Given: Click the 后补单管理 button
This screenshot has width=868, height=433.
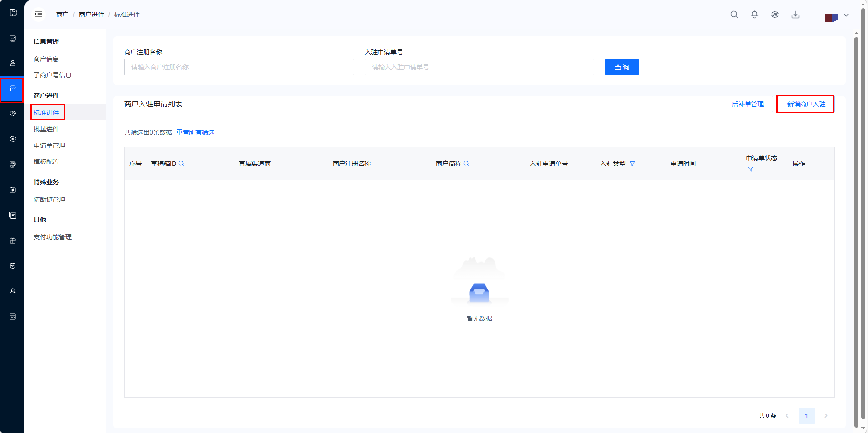Looking at the screenshot, I should (747, 104).
